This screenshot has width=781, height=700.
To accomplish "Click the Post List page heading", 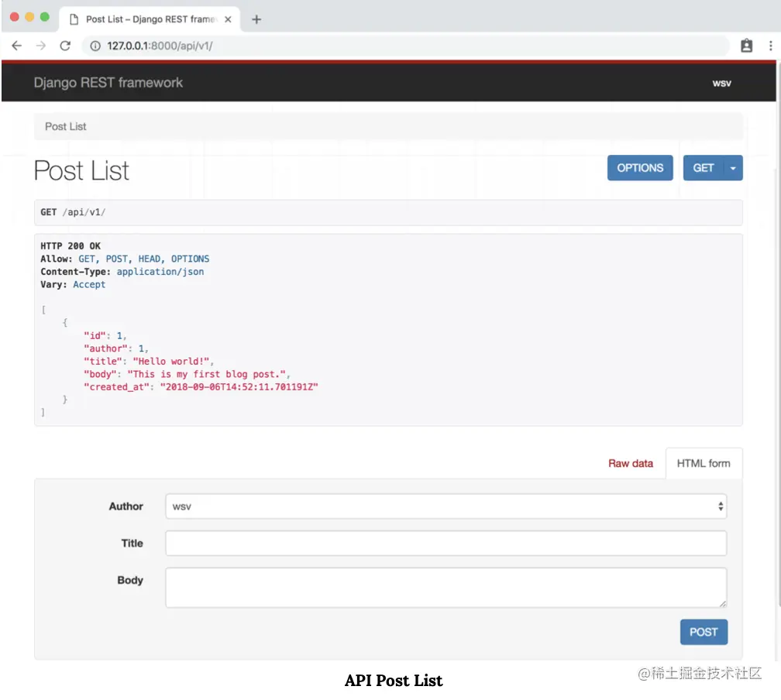I will tap(81, 171).
